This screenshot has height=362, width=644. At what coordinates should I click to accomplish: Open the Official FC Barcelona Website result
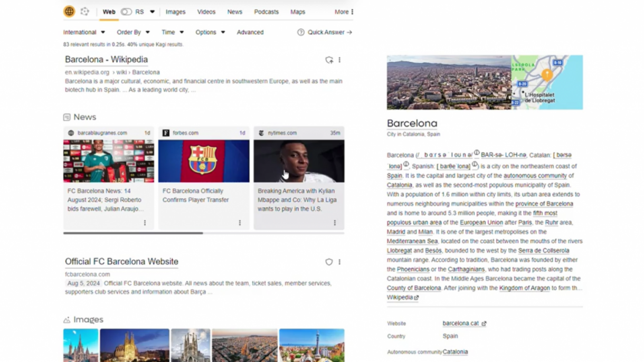point(122,261)
